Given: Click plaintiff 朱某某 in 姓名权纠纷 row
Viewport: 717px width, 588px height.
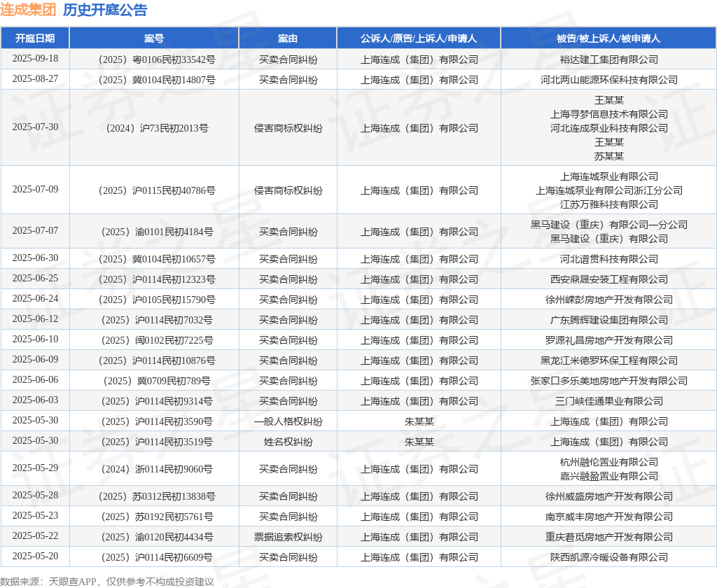Looking at the screenshot, I should [419, 442].
